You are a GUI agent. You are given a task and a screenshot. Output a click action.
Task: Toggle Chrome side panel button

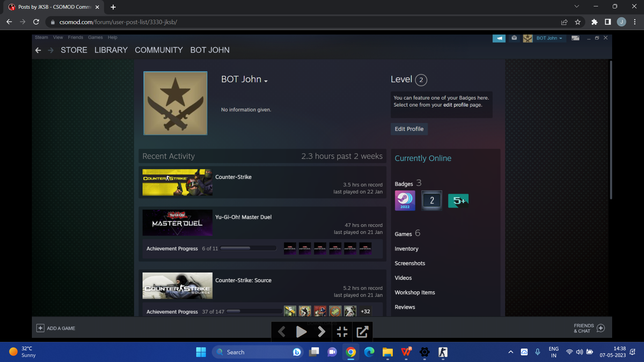coord(608,22)
